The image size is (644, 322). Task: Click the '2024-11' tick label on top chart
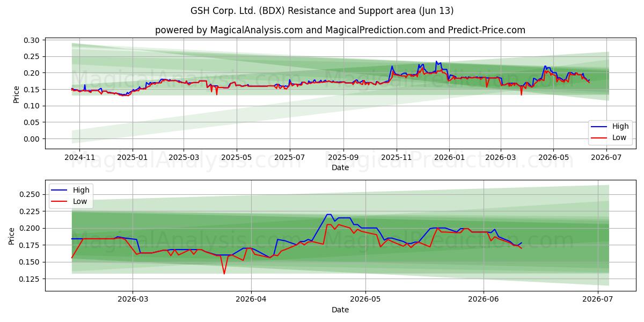coord(79,157)
